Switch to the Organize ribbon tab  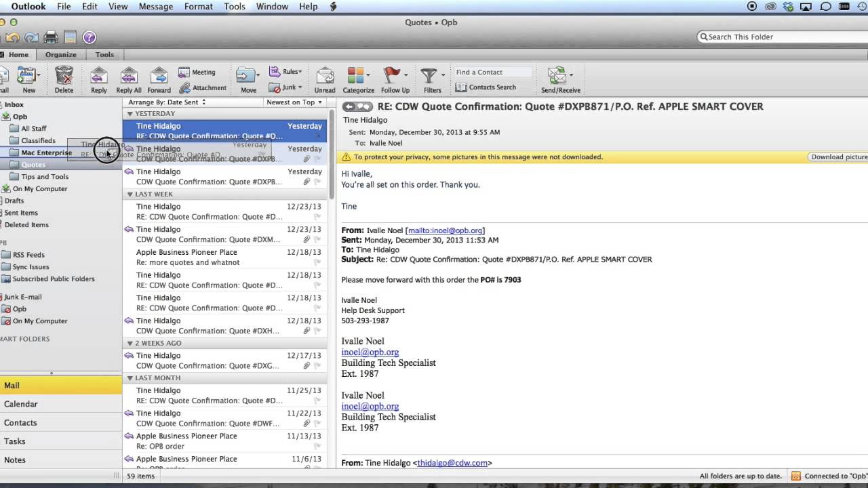(x=61, y=55)
